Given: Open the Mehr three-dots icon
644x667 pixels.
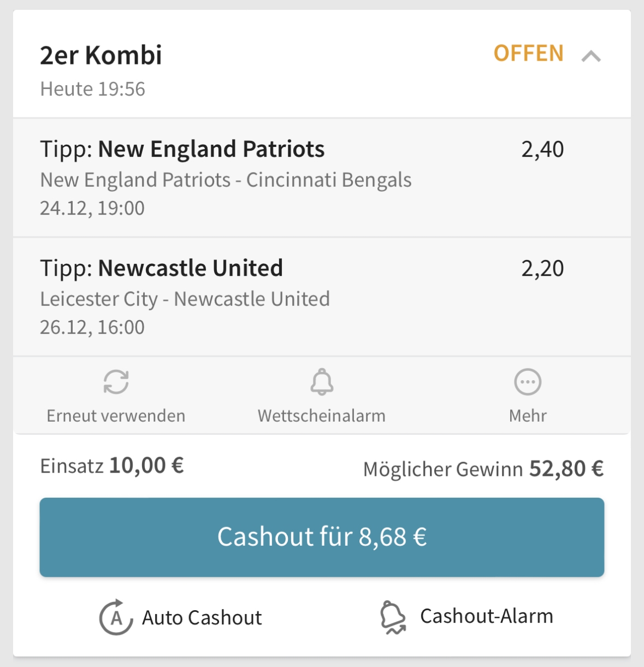Looking at the screenshot, I should point(528,382).
